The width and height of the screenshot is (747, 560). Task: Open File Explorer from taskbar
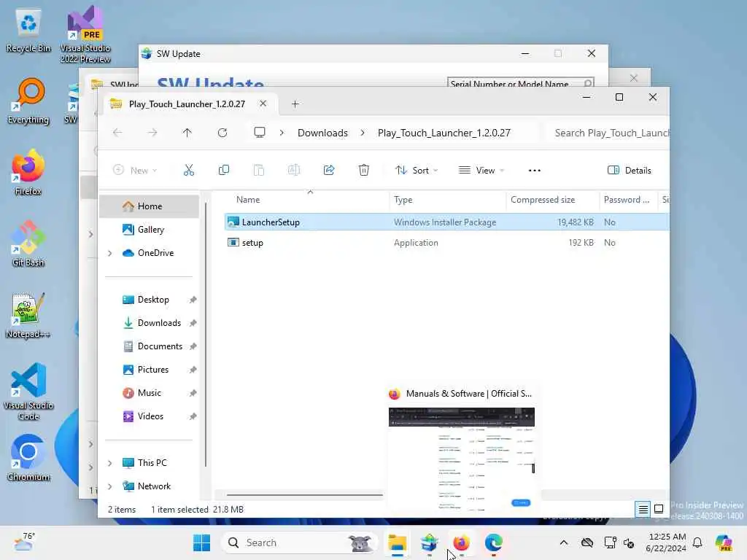coord(397,542)
